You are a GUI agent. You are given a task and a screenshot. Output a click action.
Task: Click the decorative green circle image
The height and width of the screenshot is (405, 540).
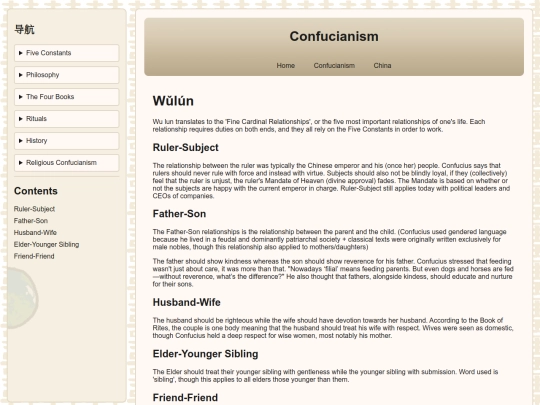(x=23, y=298)
